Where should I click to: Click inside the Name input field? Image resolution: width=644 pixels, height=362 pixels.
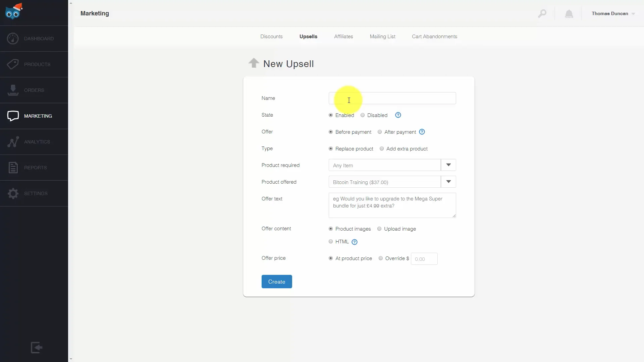click(392, 98)
